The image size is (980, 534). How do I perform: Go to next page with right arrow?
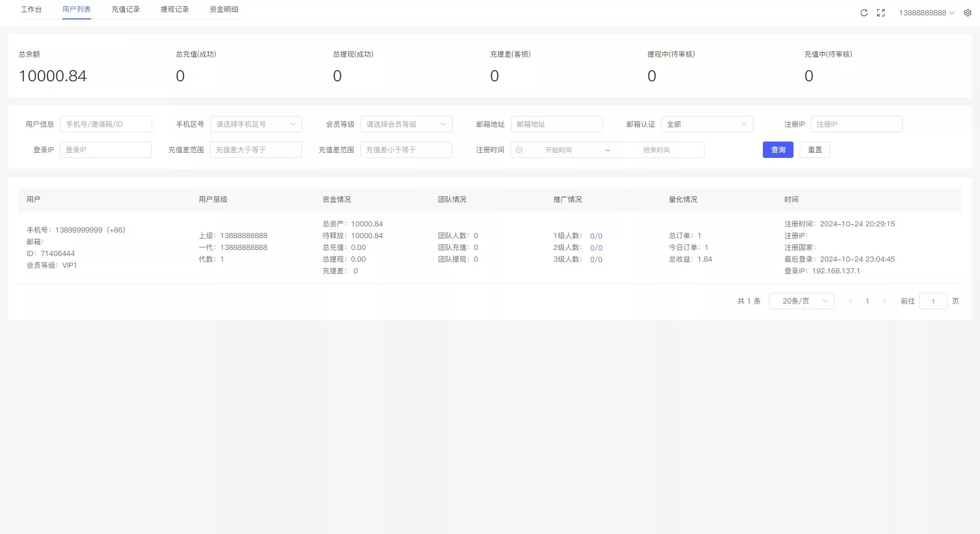click(x=884, y=301)
